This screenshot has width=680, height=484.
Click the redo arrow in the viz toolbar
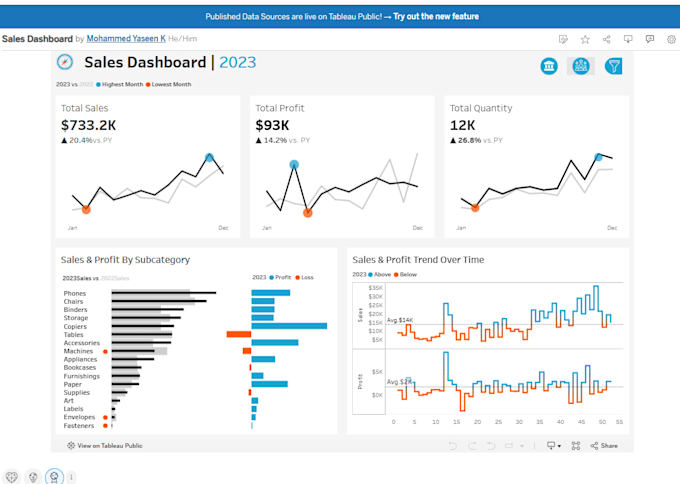tap(472, 446)
